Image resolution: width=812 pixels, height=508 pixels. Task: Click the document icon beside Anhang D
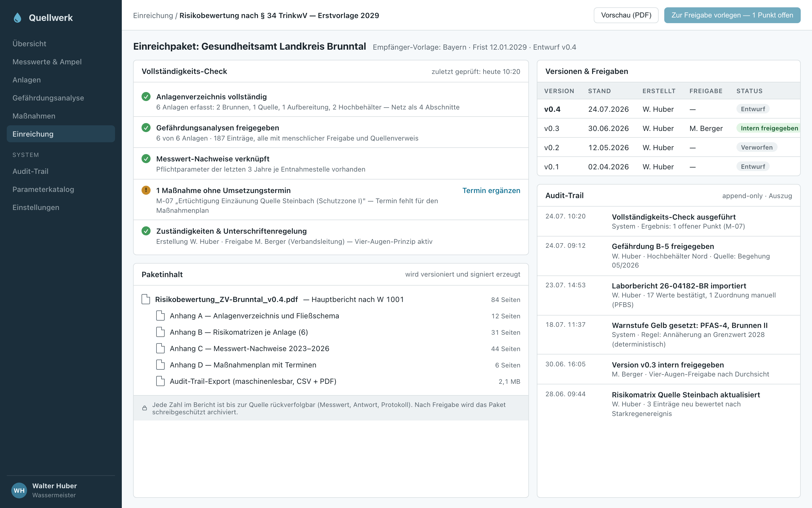tap(160, 365)
